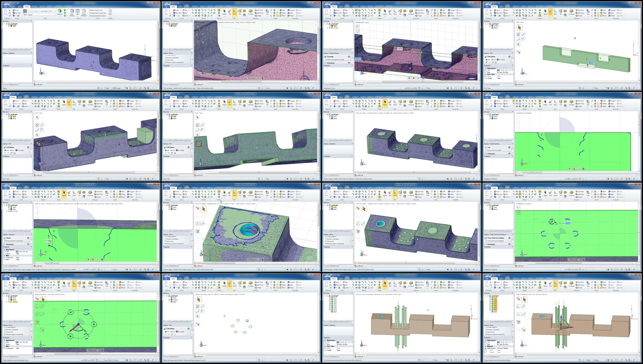Image resolution: width=643 pixels, height=364 pixels.
Task: Click the highlighted dimension field on the green bar
Action: click(x=591, y=63)
